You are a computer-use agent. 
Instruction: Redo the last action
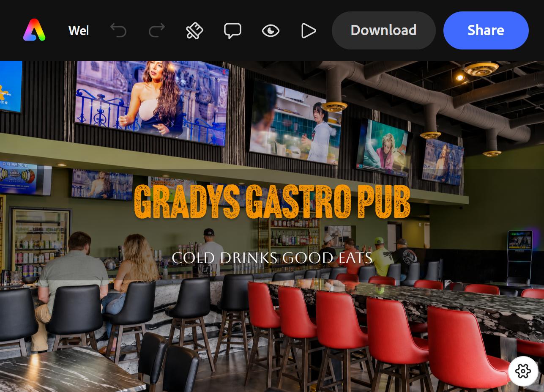(156, 30)
